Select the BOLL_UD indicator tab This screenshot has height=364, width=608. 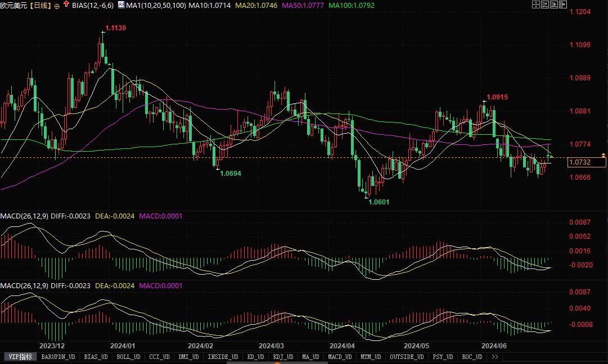pyautogui.click(x=129, y=357)
